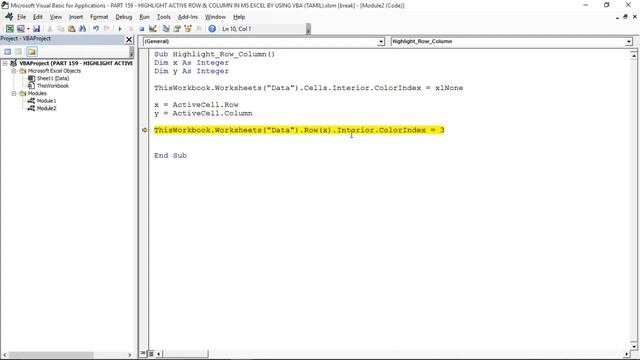Open Visual Basic Help question-mark icon
The image size is (640, 360).
tap(212, 29)
